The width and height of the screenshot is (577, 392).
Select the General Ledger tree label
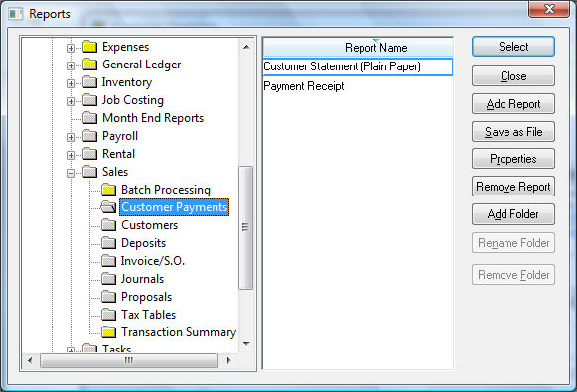[142, 65]
